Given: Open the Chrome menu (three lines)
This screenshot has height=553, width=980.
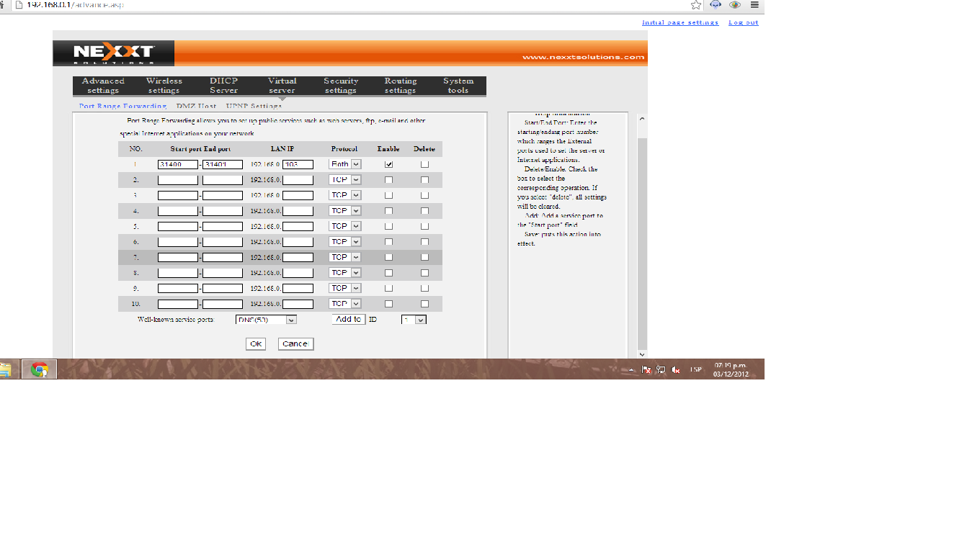Looking at the screenshot, I should pyautogui.click(x=754, y=5).
